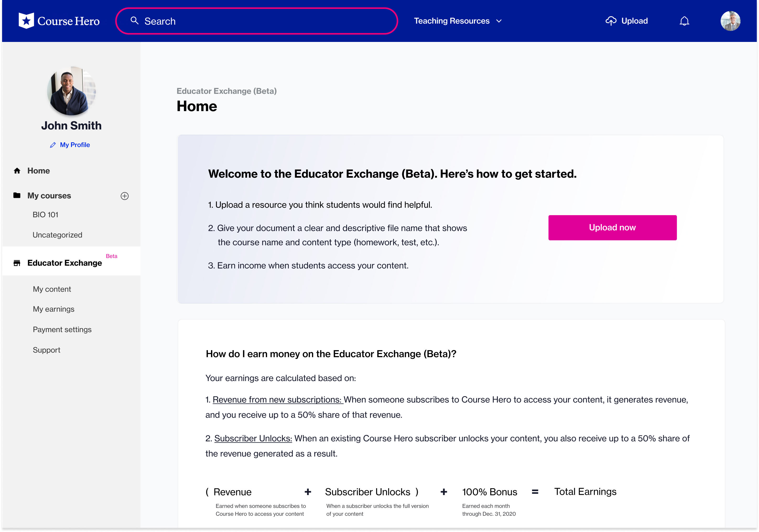This screenshot has height=532, width=759.
Task: Click the Course Hero shield logo
Action: click(26, 21)
